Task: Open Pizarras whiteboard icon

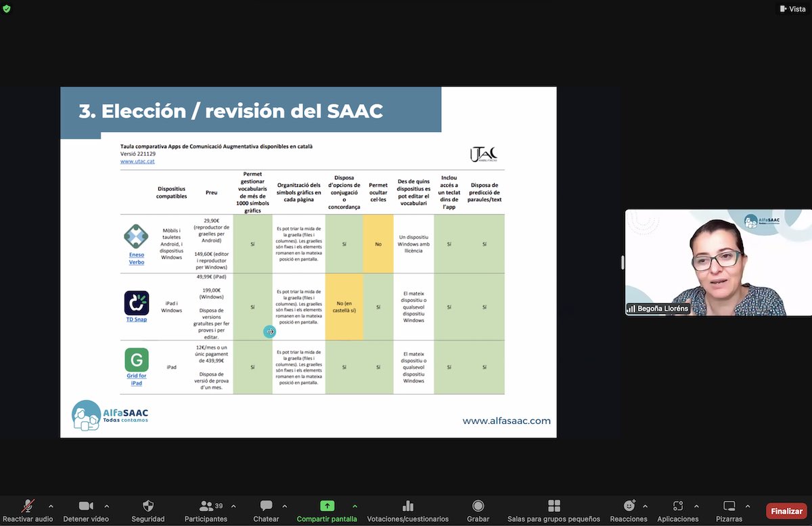Action: pyautogui.click(x=729, y=506)
